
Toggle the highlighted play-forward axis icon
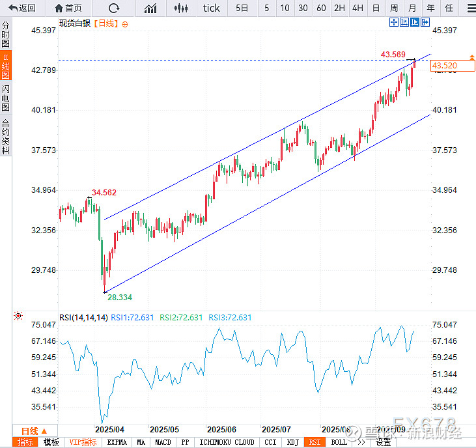tap(414, 22)
